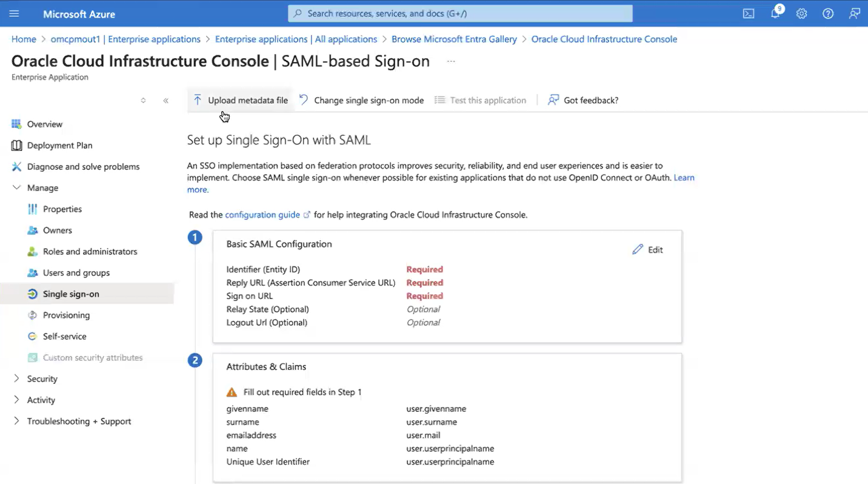The width and height of the screenshot is (868, 484).
Task: Open the portal hamburger menu
Action: tap(14, 13)
